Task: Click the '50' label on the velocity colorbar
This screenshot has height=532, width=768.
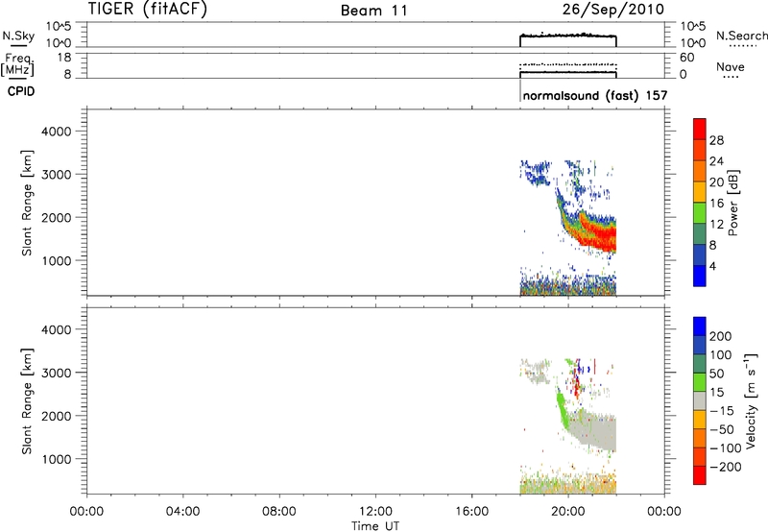Action: [716, 374]
